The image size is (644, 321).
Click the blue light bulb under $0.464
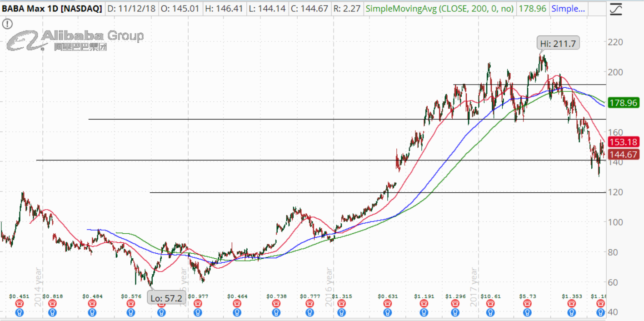237,313
